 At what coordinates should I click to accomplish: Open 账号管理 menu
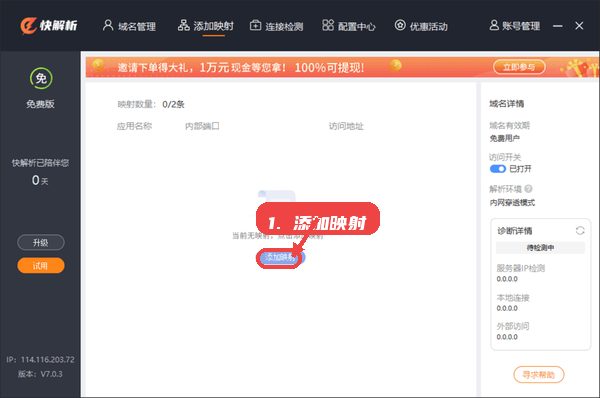[515, 26]
